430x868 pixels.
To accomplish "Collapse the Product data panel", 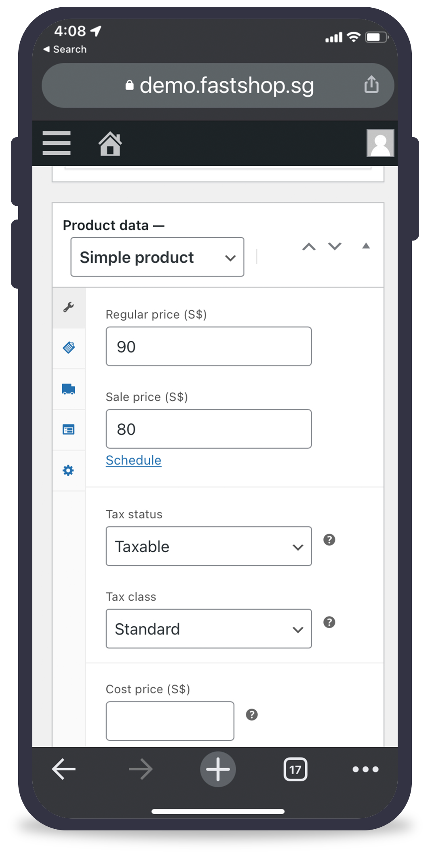I will click(x=366, y=246).
